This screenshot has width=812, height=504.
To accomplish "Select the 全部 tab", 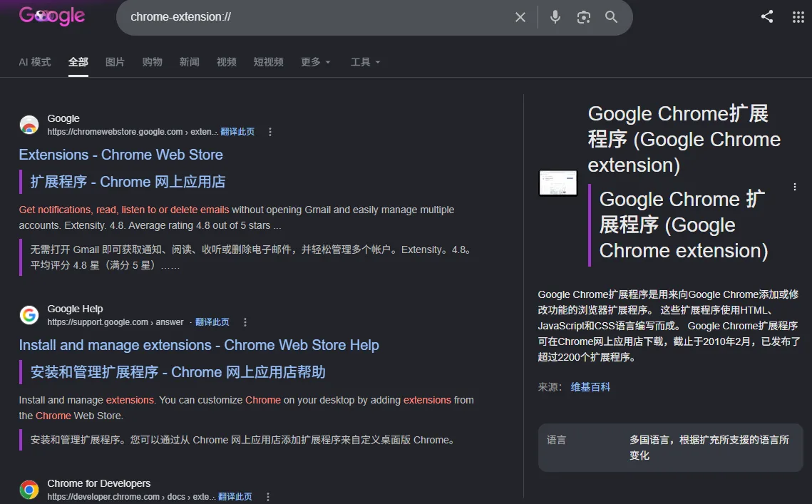I will click(x=78, y=62).
